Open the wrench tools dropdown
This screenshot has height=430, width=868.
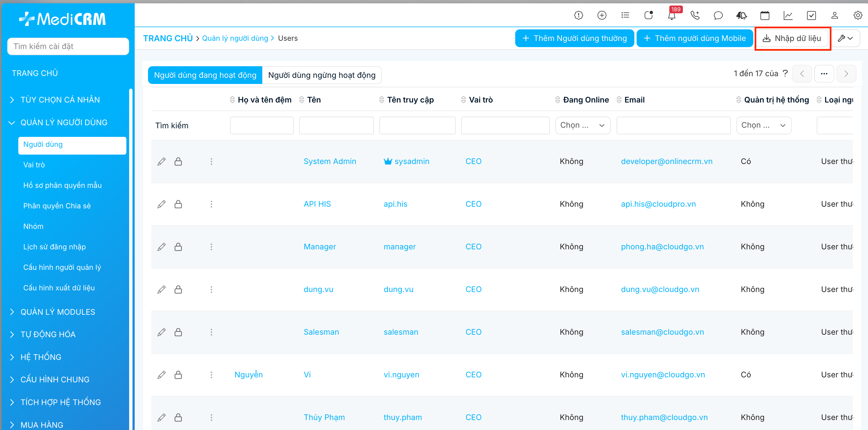click(x=845, y=38)
